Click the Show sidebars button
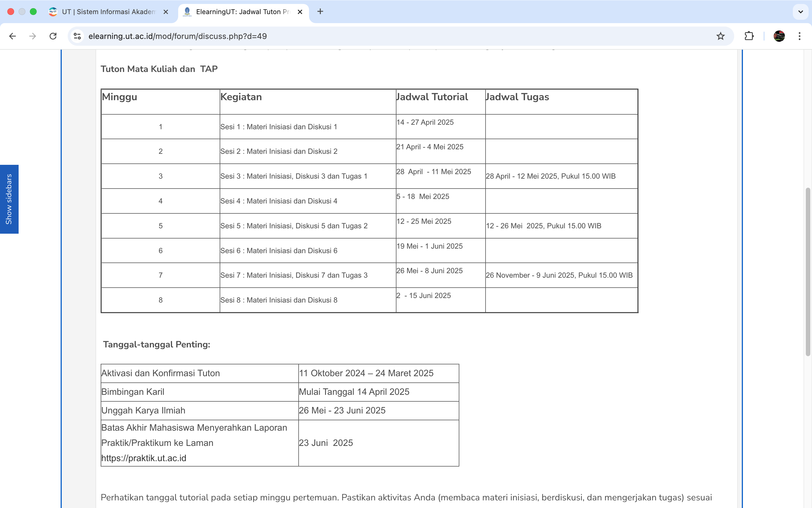This screenshot has width=812, height=508. [x=9, y=199]
